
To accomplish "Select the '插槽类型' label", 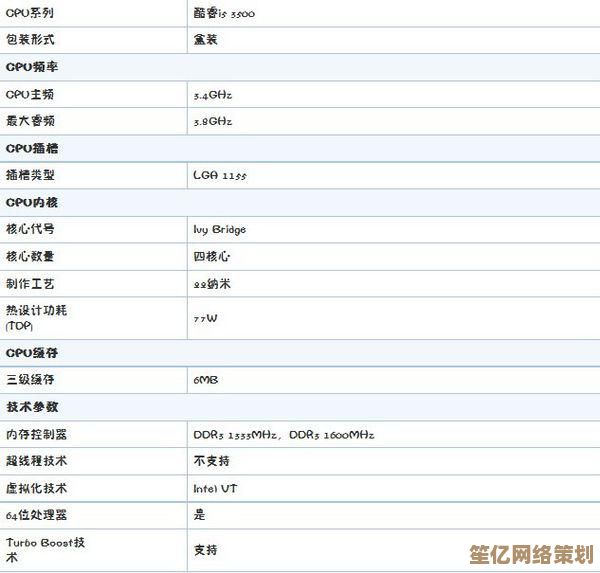I will pyautogui.click(x=30, y=175).
